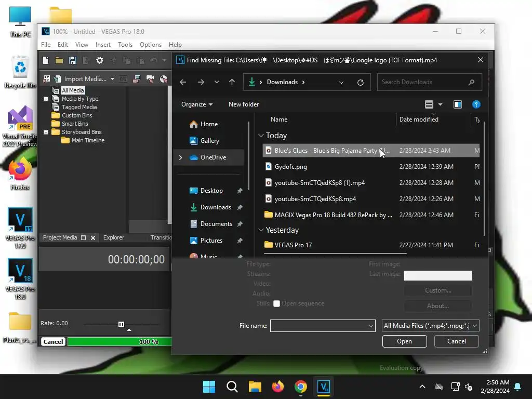Open the Insert menu
This screenshot has width=532, height=399.
click(x=103, y=45)
